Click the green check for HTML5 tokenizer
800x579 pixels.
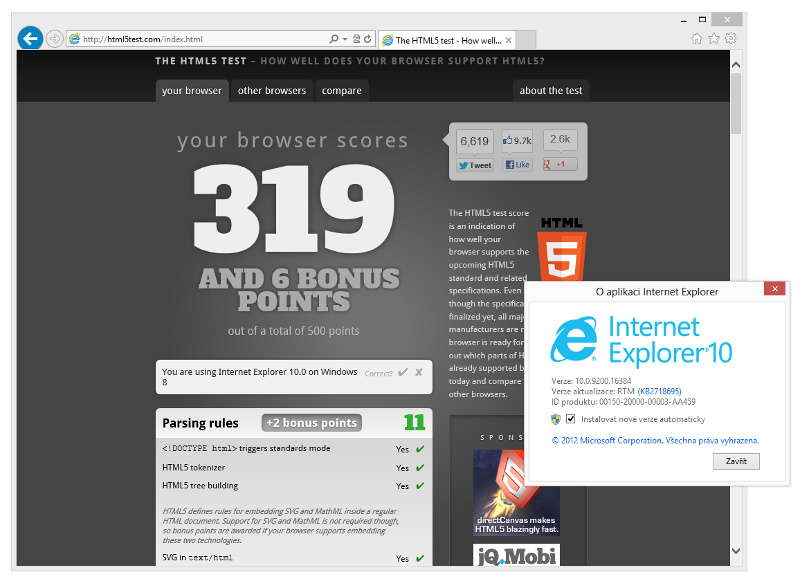tap(420, 468)
